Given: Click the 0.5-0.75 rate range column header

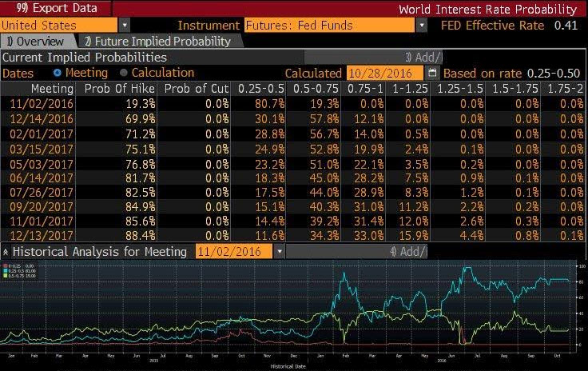Looking at the screenshot, I should [x=314, y=88].
